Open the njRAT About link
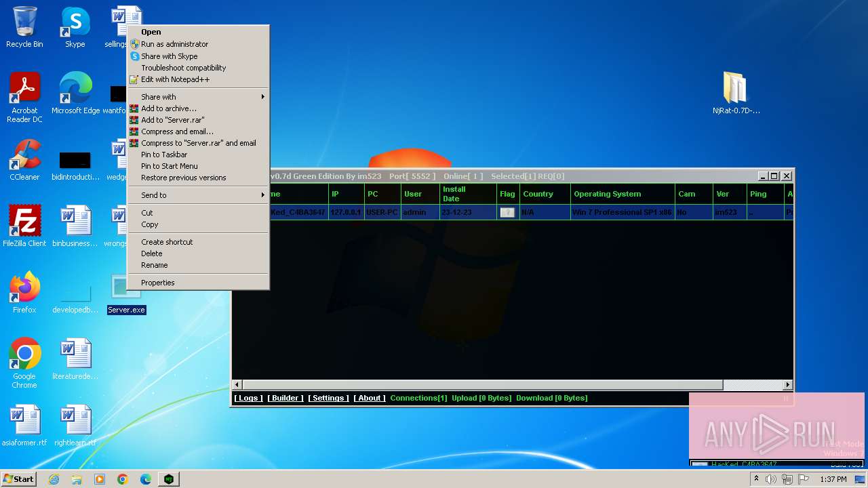Image resolution: width=868 pixels, height=488 pixels. 370,398
